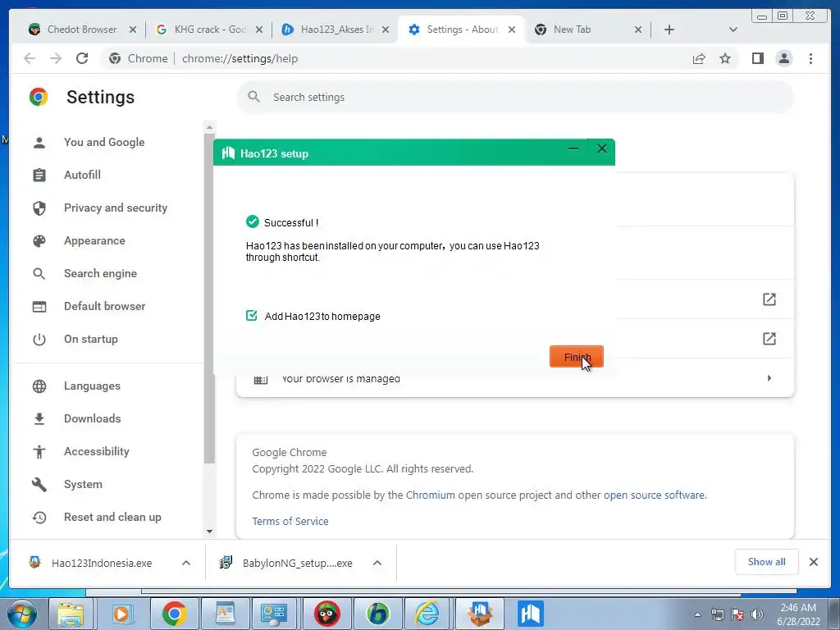Viewport: 840px width, 630px height.
Task: Click sidebar scrollbar up arrow
Action: [209, 127]
